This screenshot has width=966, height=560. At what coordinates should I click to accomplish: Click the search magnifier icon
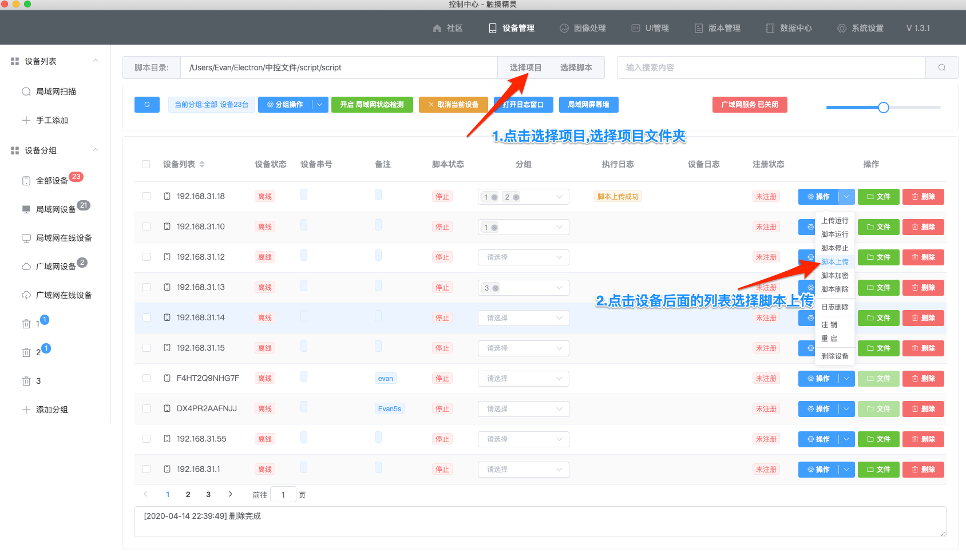pyautogui.click(x=941, y=67)
